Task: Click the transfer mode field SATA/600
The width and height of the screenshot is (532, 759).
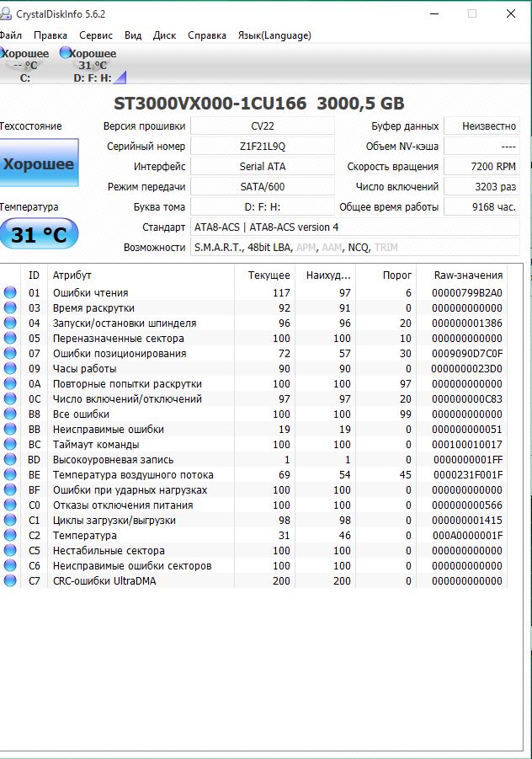Action: tap(263, 187)
